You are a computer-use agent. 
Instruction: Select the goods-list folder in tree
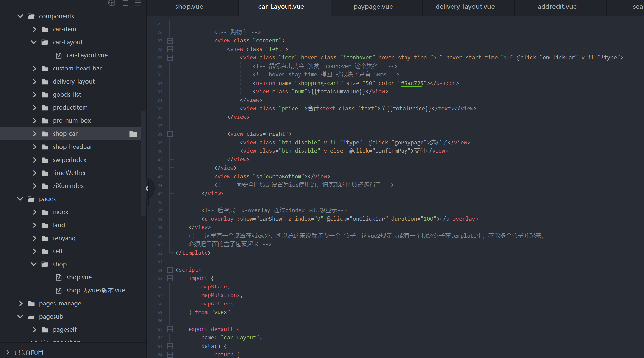pos(67,95)
